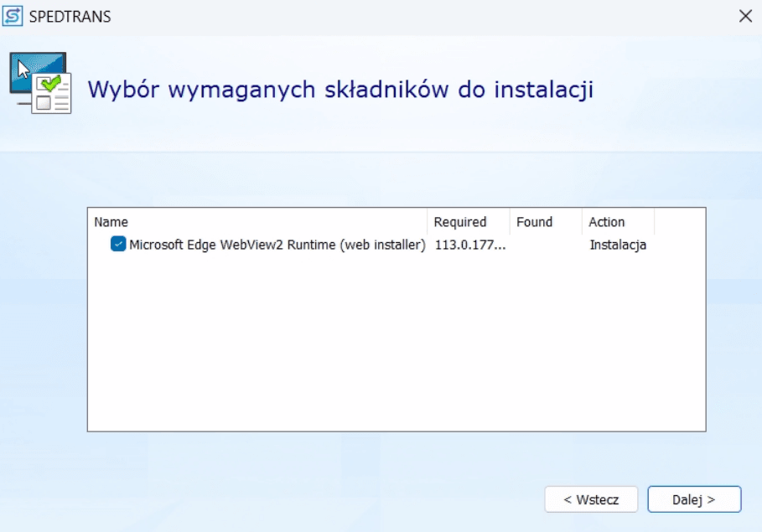Screen dimensions: 762x532
Task: Click the required version value 113.0.177...
Action: [x=470, y=245]
